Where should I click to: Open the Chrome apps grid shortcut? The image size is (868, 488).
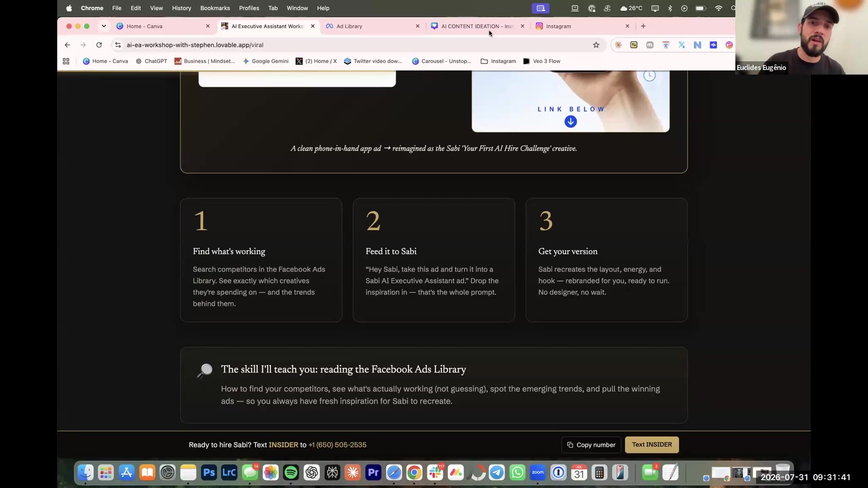(x=66, y=61)
